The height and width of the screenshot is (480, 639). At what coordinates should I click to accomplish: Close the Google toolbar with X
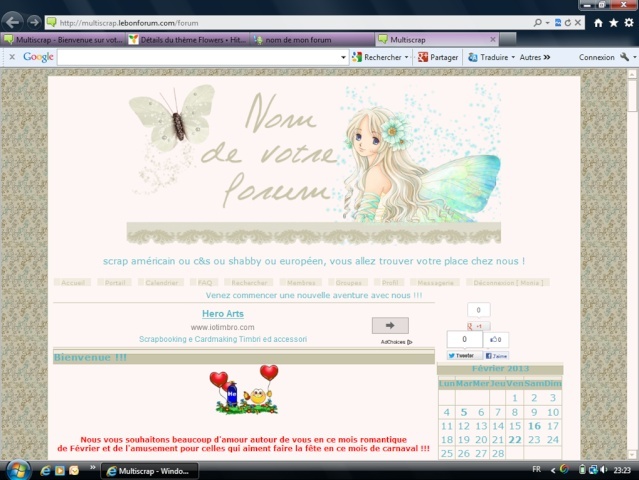[12, 57]
